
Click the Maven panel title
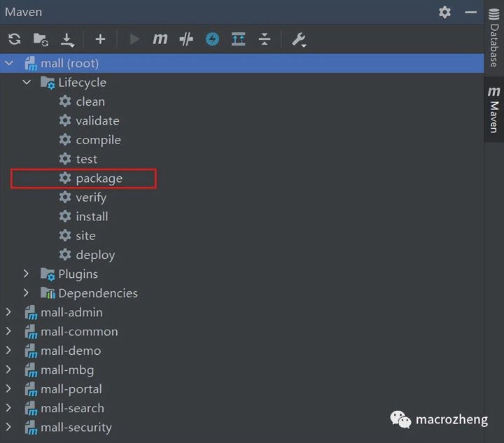pos(24,12)
